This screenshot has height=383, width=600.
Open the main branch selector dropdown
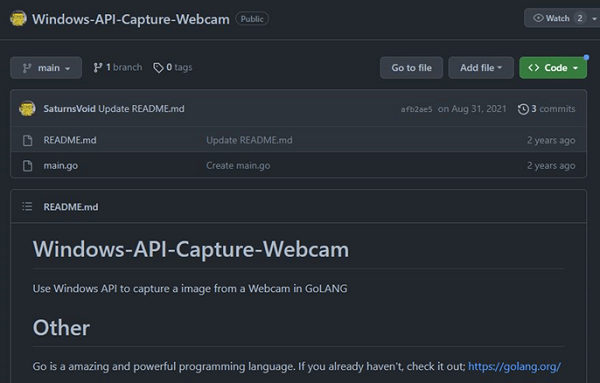coord(46,68)
